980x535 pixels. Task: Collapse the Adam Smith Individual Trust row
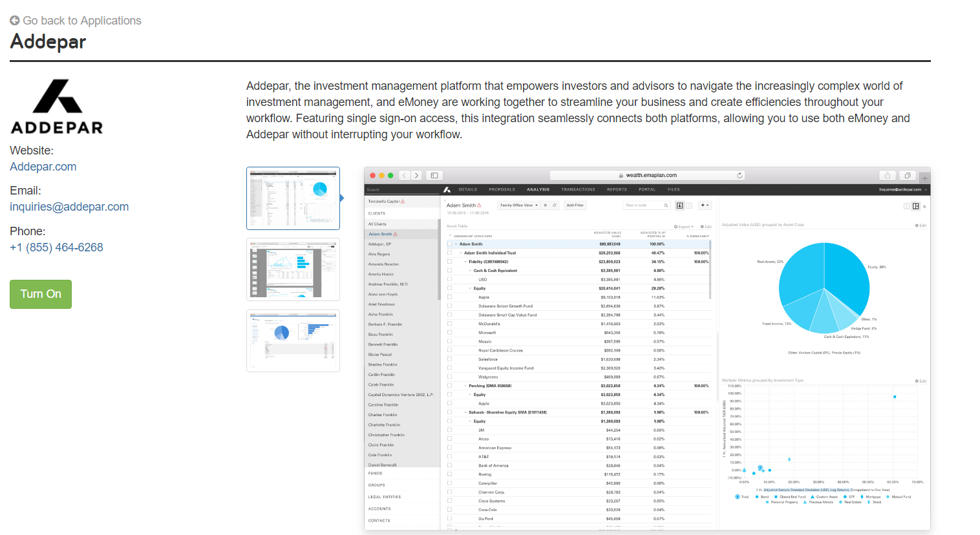tap(461, 253)
